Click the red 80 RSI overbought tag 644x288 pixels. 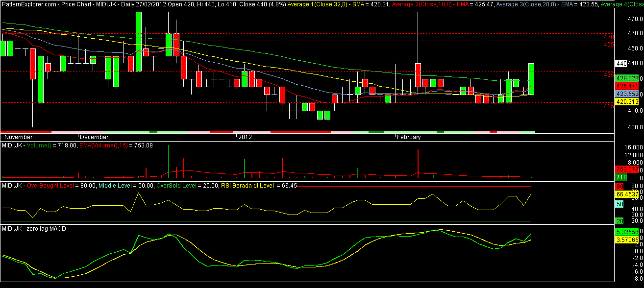619,187
